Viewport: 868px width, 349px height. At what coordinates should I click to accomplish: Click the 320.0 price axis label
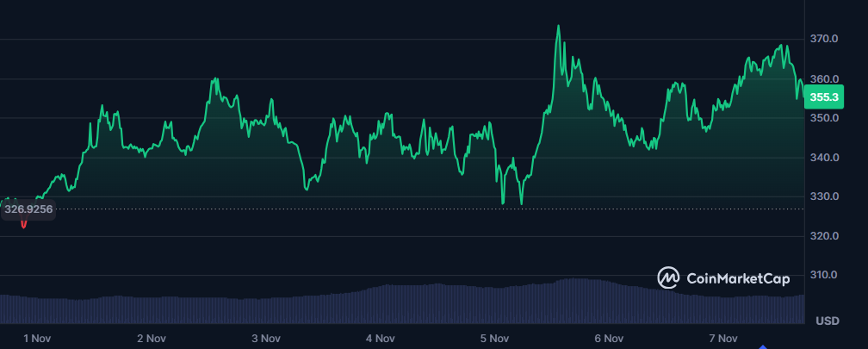(824, 236)
